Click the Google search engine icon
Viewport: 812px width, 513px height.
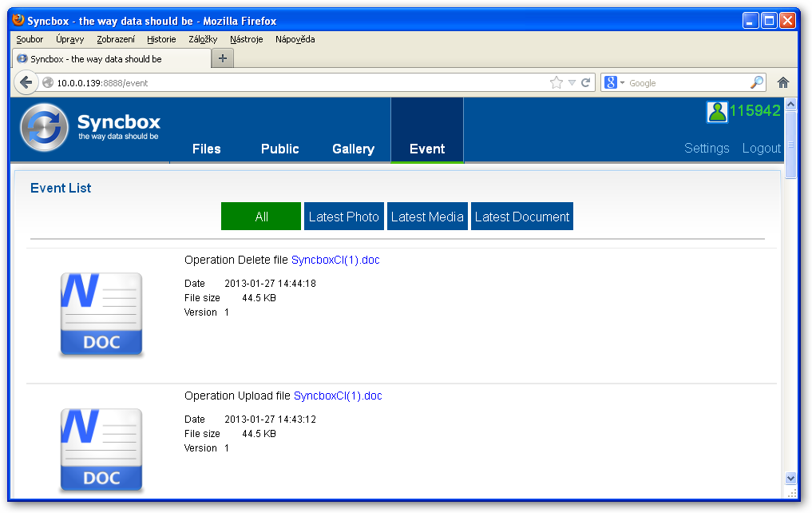pyautogui.click(x=611, y=82)
